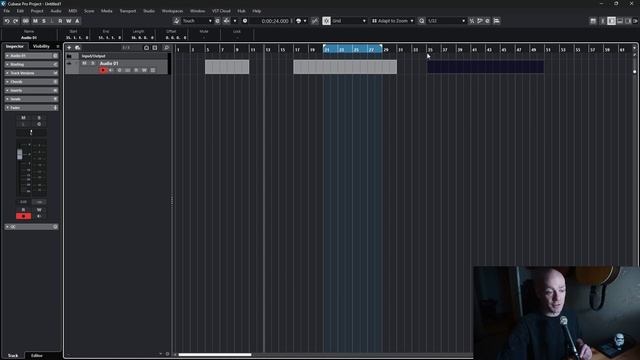
Task: Click the window layout setup icon
Action: pyautogui.click(x=593, y=21)
